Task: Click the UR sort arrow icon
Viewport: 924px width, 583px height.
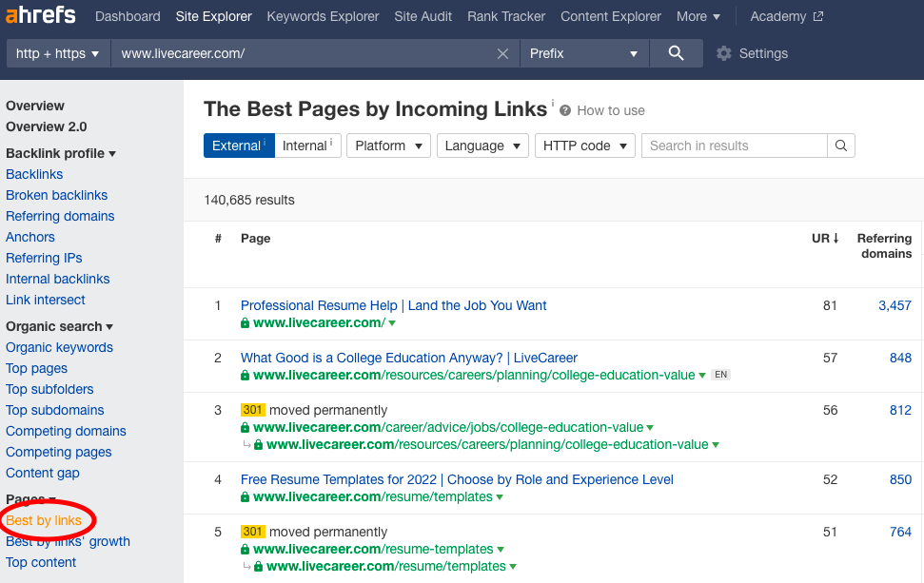Action: pyautogui.click(x=836, y=238)
